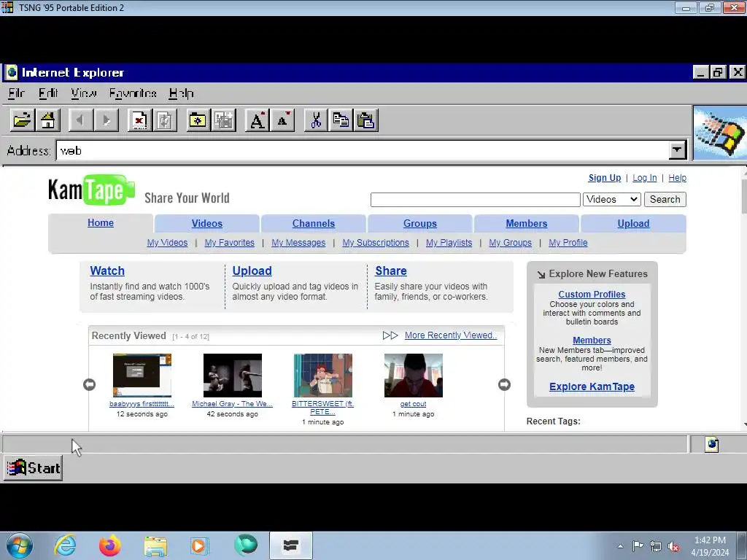The height and width of the screenshot is (560, 747).
Task: Open the File menu
Action: (x=16, y=93)
